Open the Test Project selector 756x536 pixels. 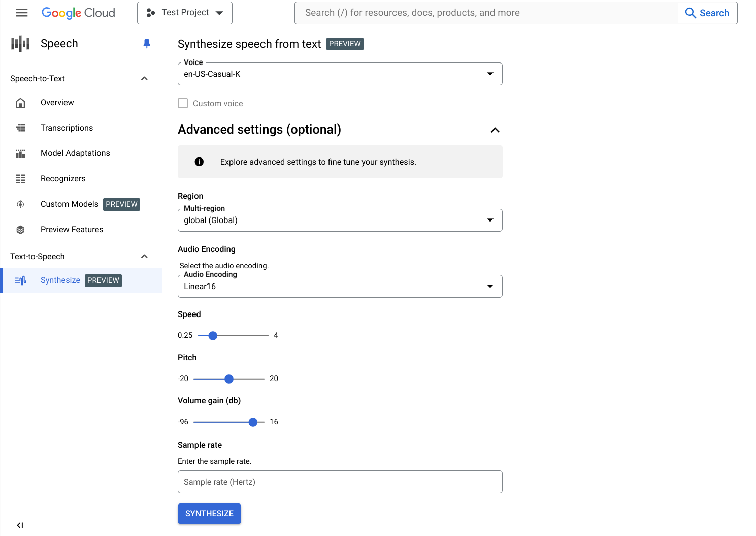coord(185,13)
